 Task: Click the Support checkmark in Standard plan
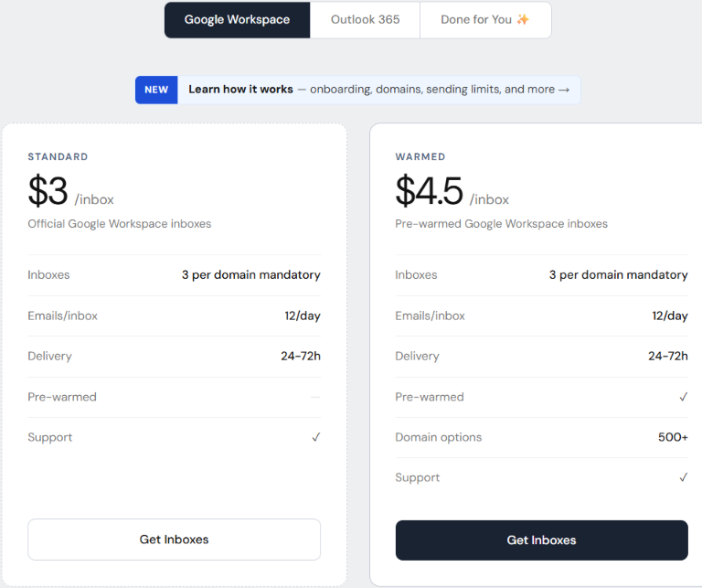316,437
